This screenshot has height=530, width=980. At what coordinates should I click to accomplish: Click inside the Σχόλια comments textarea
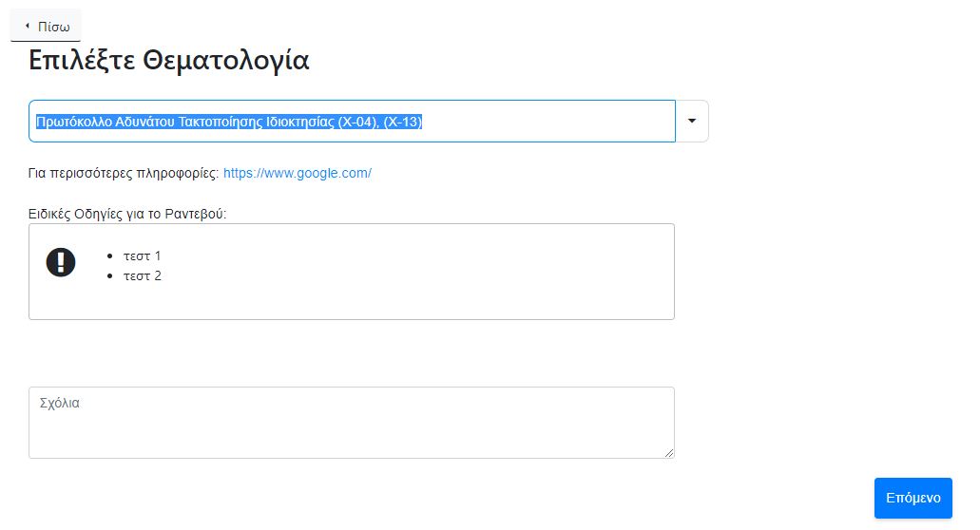point(352,423)
